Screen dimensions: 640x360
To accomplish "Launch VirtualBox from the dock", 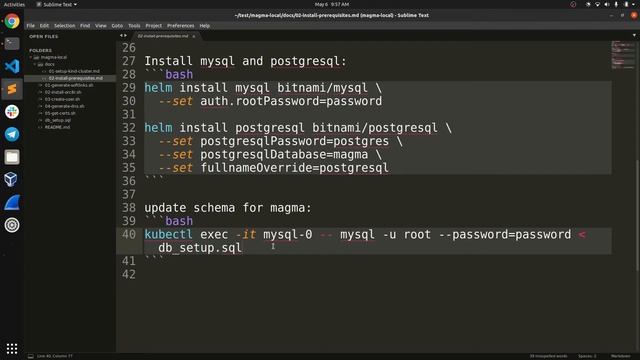I will 12,179.
